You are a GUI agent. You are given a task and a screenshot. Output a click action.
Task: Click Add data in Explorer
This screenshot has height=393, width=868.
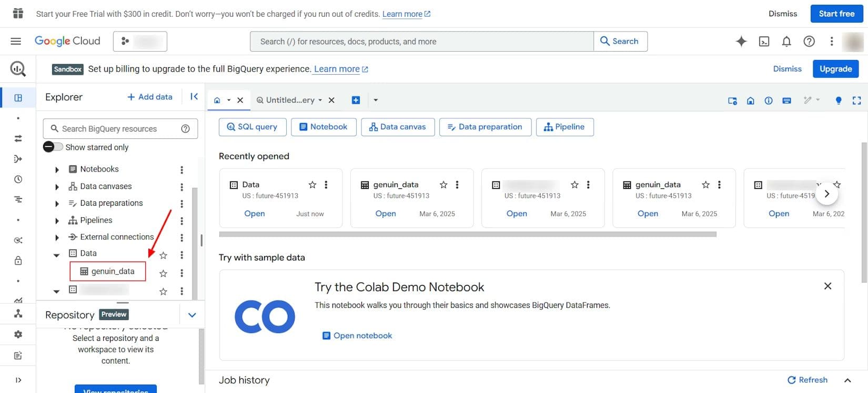[x=150, y=97]
